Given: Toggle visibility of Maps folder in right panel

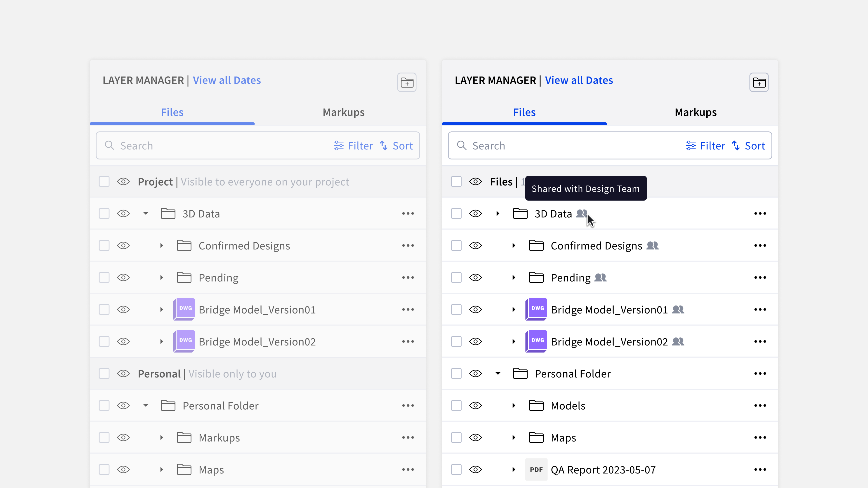Looking at the screenshot, I should [x=475, y=437].
